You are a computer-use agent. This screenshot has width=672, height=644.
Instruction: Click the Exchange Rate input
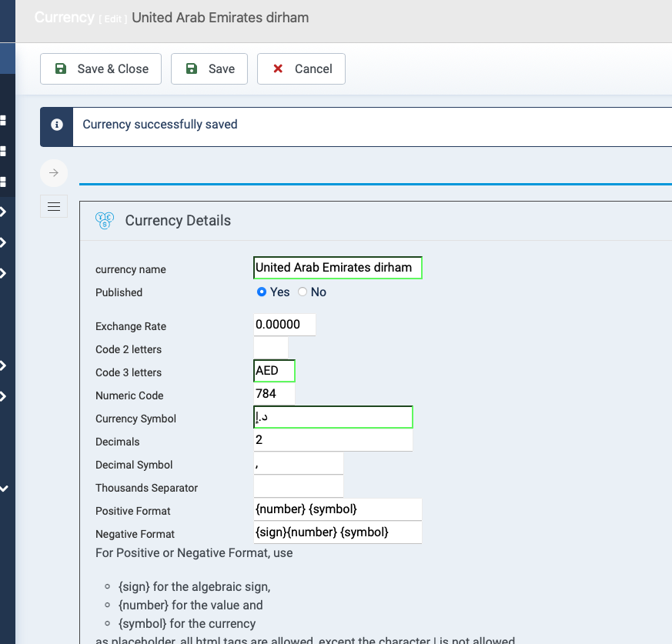284,325
